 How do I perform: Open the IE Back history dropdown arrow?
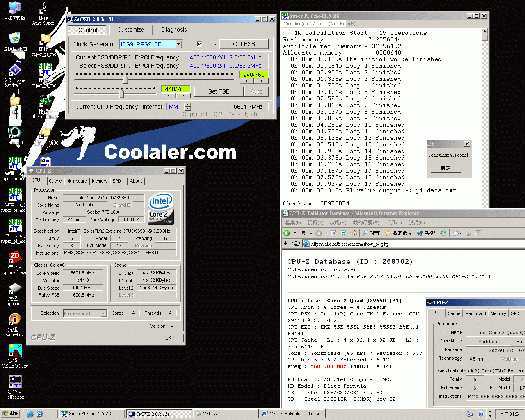pyautogui.click(x=311, y=233)
